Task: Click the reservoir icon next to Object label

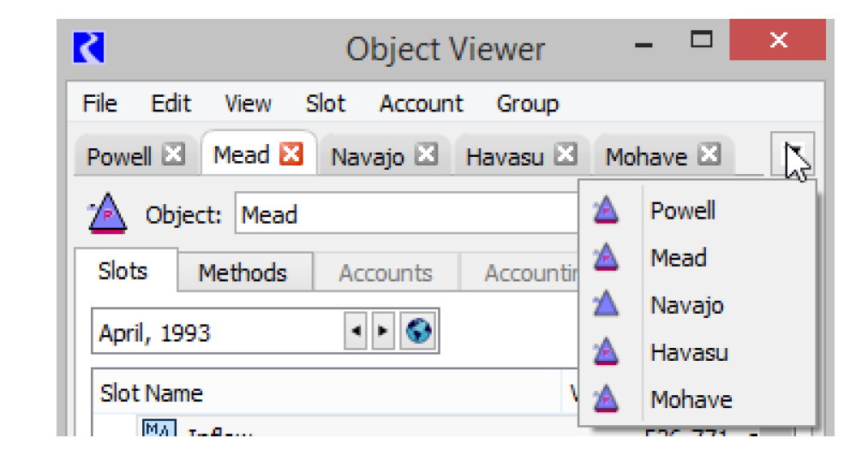Action: (108, 214)
